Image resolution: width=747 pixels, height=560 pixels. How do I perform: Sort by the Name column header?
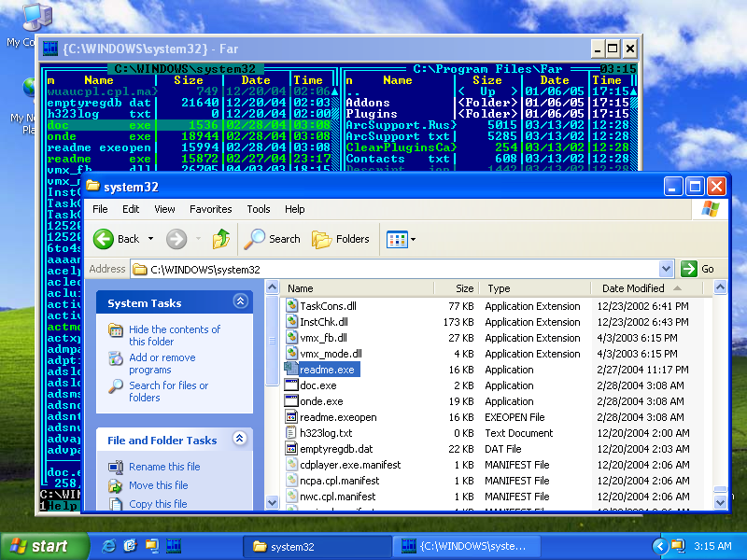coord(358,288)
